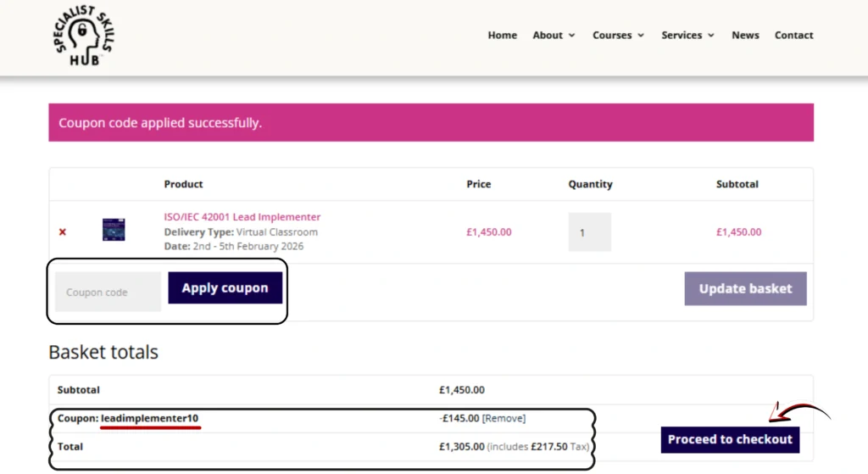868x474 pixels.
Task: Click the ISO/IEC 42001 Lead Implementer link
Action: point(242,217)
